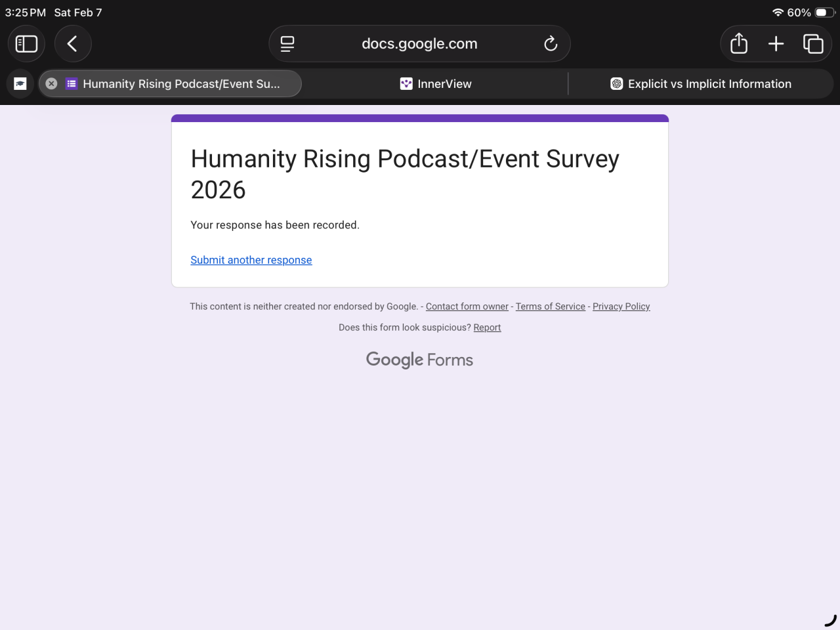
Task: Close the Humanity Rising Podcast tab
Action: point(51,84)
